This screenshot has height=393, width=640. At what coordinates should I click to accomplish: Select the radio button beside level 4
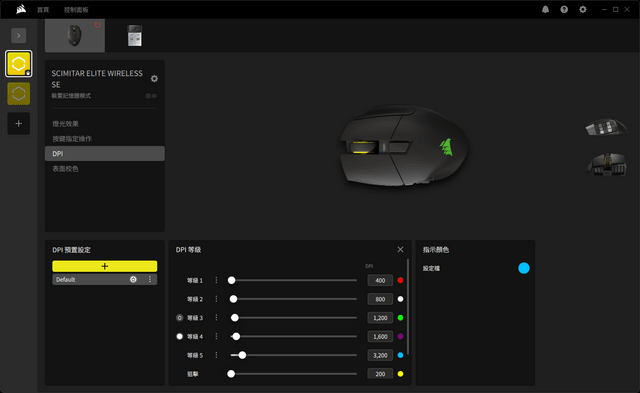(180, 336)
